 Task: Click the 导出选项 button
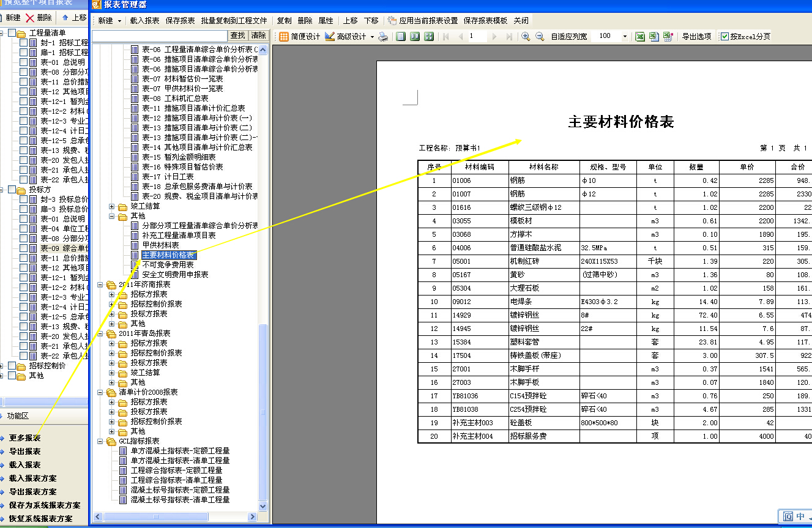click(x=697, y=37)
